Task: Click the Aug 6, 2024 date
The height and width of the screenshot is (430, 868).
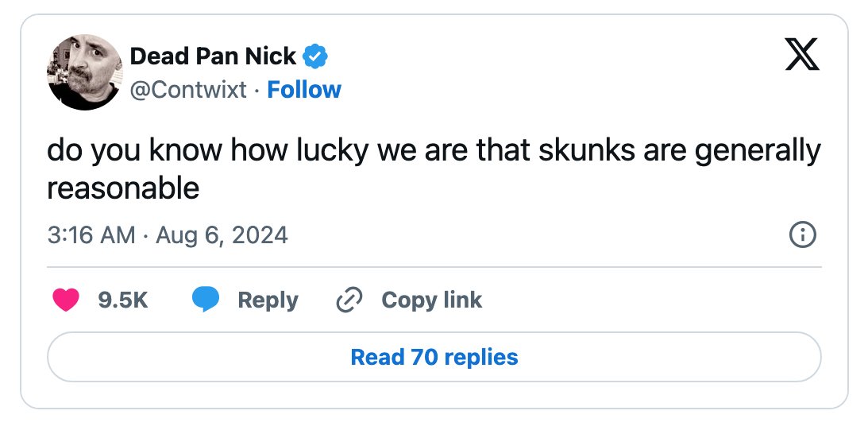Action: coord(222,235)
